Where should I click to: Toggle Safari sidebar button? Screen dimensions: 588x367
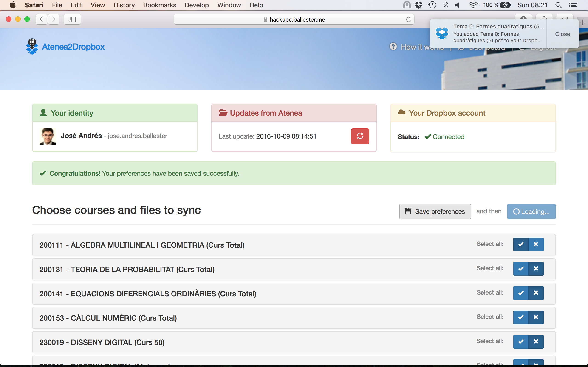(72, 19)
